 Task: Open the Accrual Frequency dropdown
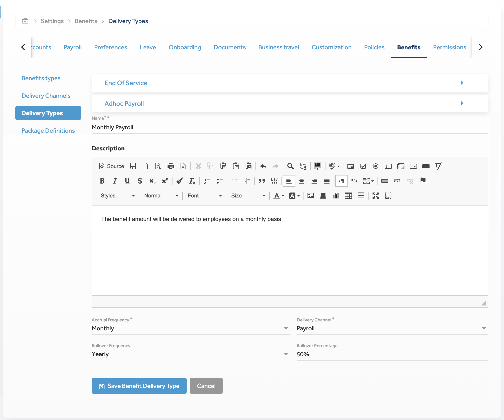(x=191, y=328)
